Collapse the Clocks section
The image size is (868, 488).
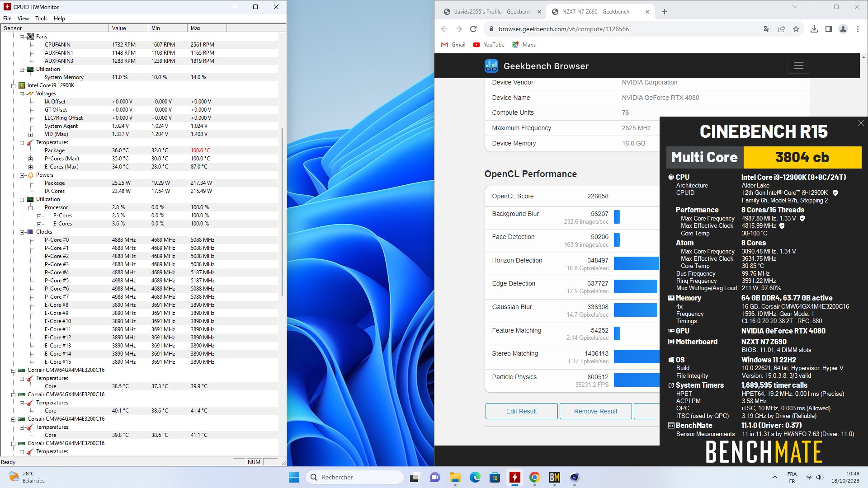click(22, 232)
